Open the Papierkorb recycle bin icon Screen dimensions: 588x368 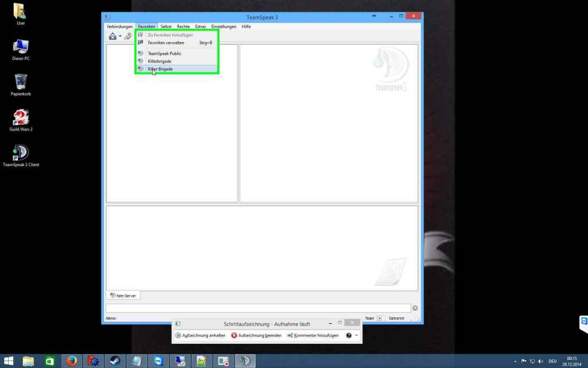pyautogui.click(x=21, y=82)
